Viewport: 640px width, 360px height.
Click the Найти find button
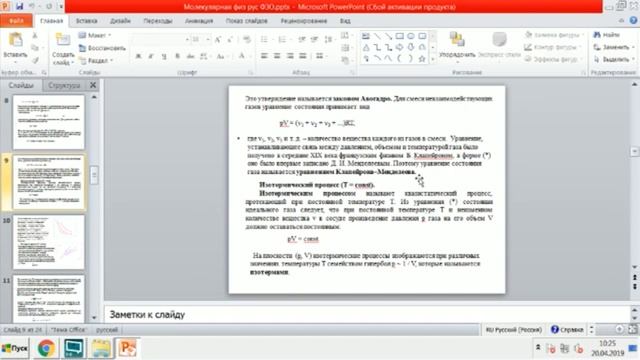(x=607, y=35)
